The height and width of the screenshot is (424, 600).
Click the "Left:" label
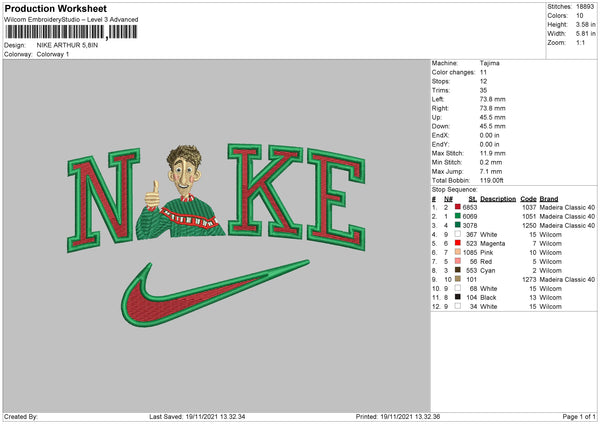point(438,99)
